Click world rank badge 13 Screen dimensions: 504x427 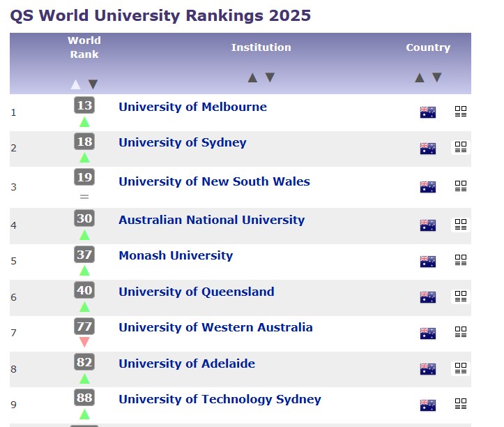click(84, 105)
